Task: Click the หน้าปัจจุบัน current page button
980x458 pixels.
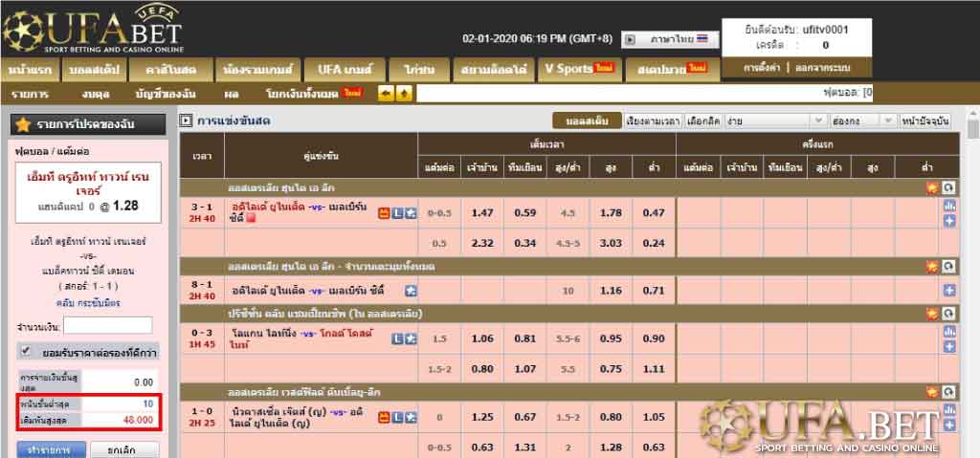Action: point(925,121)
